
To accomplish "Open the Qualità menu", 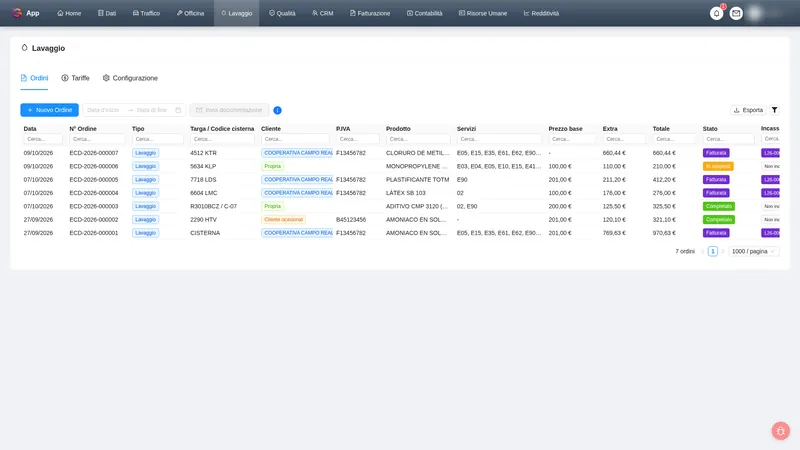I will [282, 13].
